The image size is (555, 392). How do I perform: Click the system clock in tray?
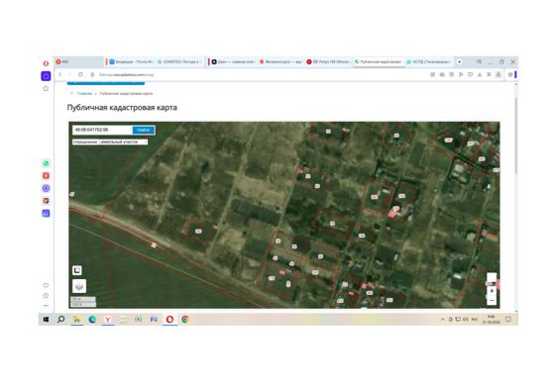[x=491, y=319]
